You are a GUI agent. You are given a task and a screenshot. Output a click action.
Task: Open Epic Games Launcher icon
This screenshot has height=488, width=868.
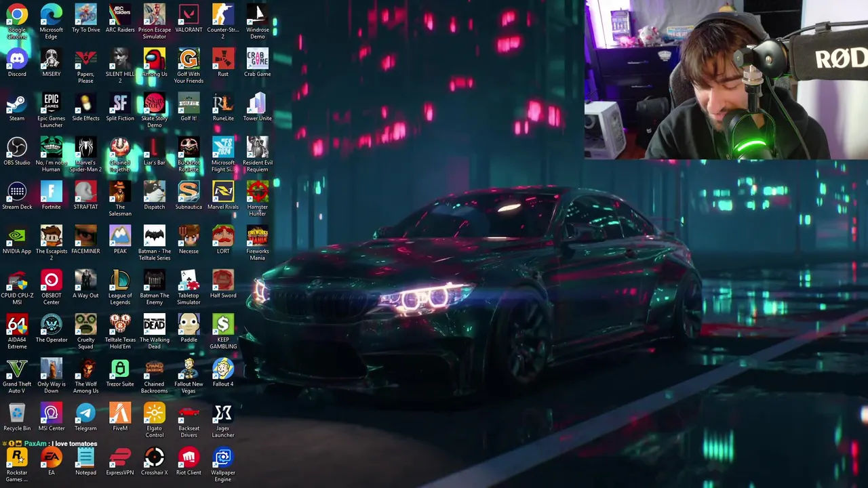(x=52, y=103)
